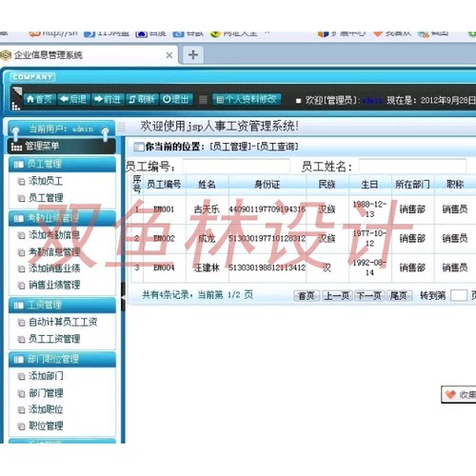Click the COMPANY logo badge
The width and height of the screenshot is (476, 476).
32,77
